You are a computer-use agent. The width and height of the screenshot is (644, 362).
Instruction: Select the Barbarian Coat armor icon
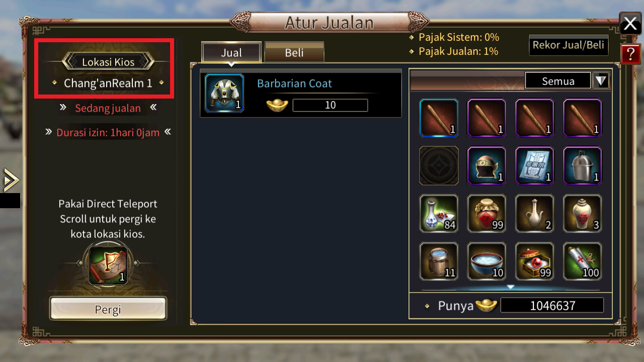coord(224,93)
